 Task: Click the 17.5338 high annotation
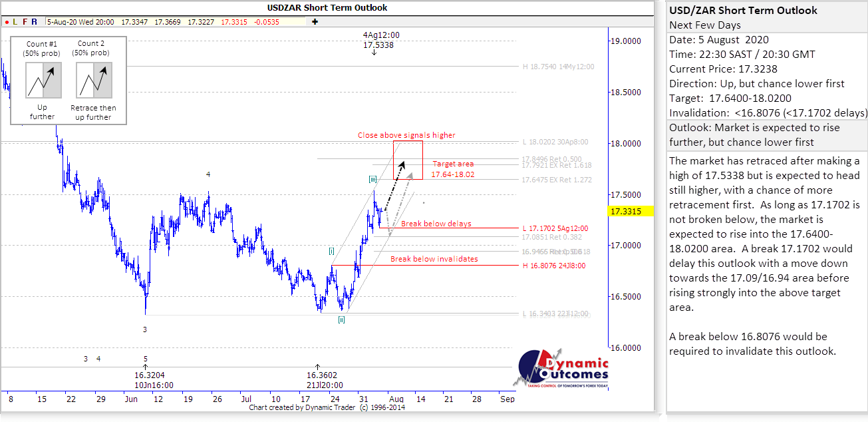378,45
